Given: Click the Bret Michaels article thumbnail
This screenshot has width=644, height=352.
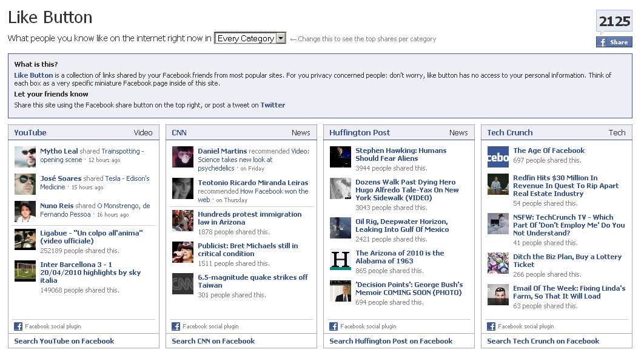Looking at the screenshot, I should point(183,252).
